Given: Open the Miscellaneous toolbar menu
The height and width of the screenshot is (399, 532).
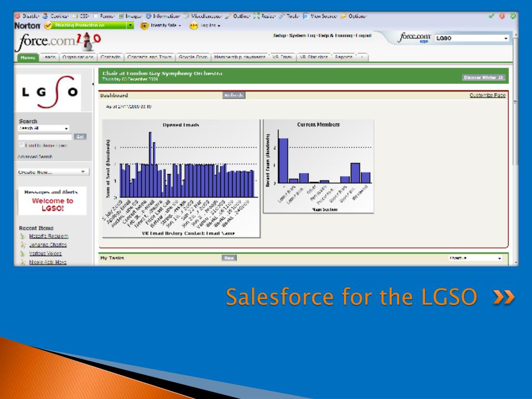Looking at the screenshot, I should (203, 16).
